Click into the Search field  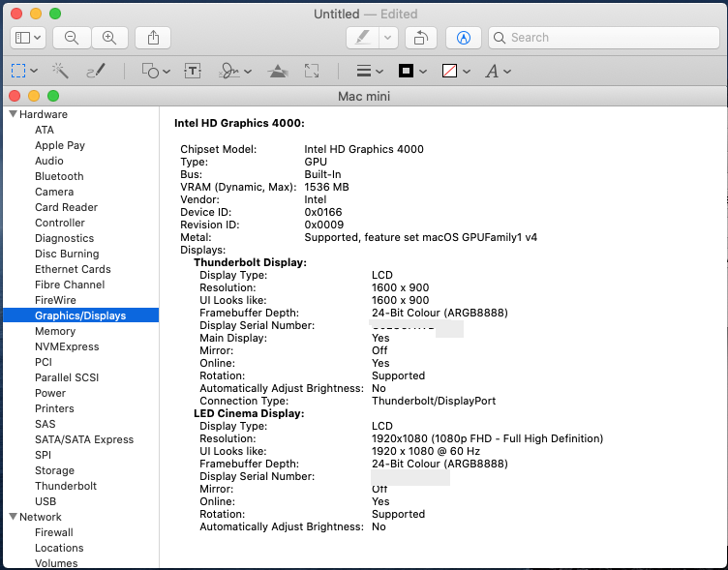point(604,38)
